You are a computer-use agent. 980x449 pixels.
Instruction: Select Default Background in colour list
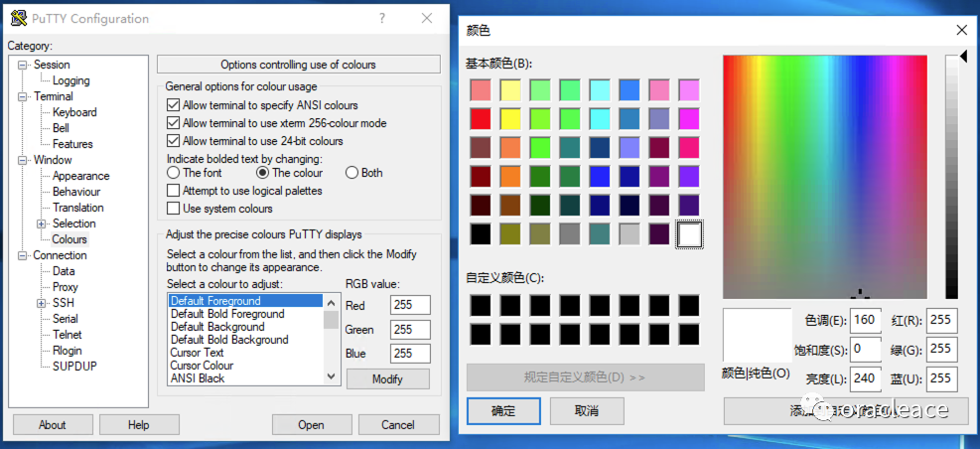click(x=217, y=327)
